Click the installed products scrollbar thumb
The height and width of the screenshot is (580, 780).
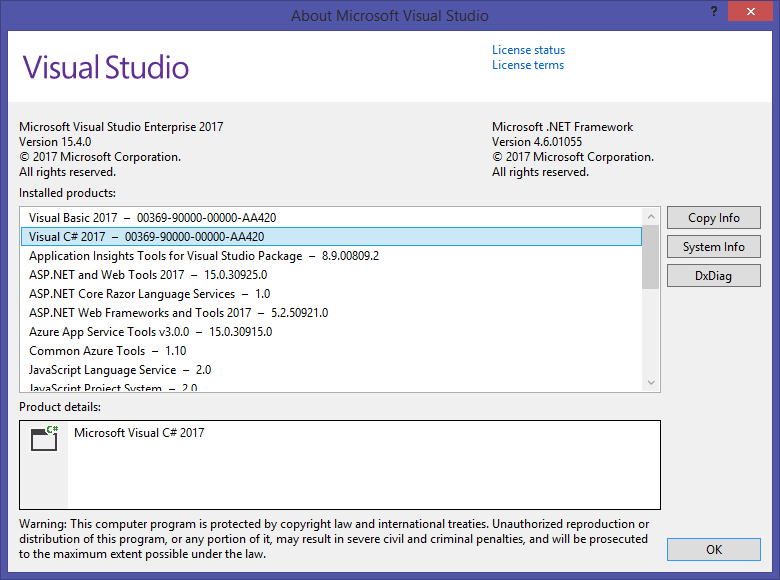tap(651, 257)
